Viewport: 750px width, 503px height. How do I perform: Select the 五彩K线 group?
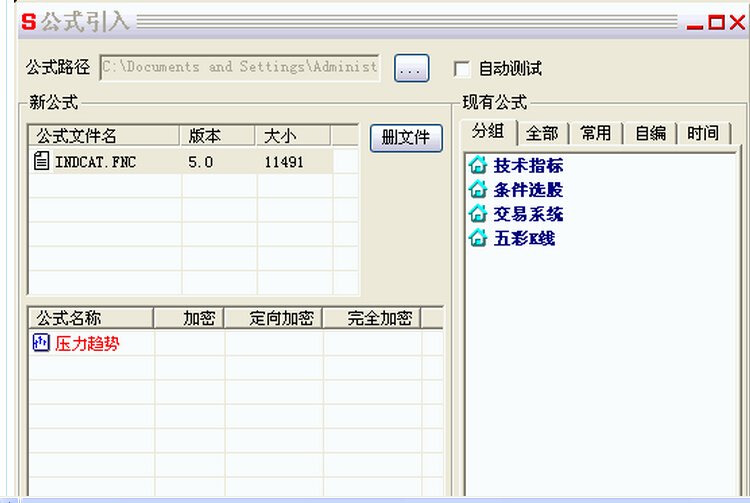coord(524,238)
